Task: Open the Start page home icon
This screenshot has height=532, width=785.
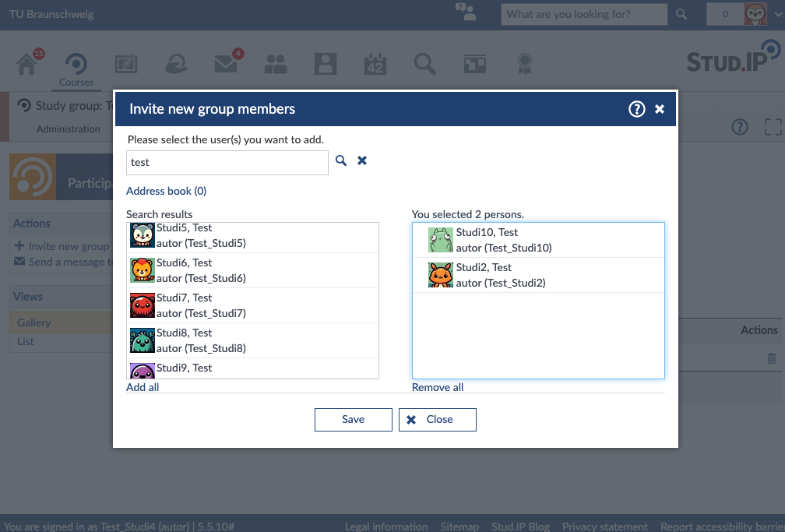Action: [x=26, y=64]
